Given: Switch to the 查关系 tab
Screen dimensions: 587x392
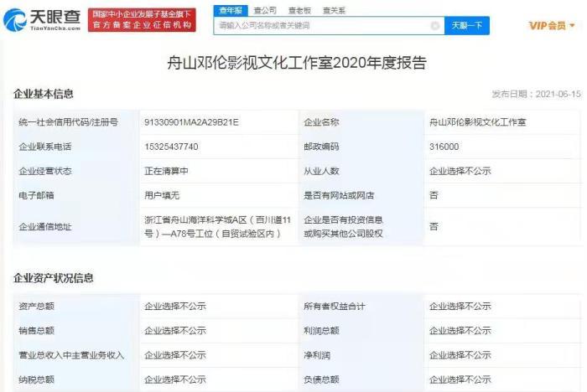Looking at the screenshot, I should click(333, 10).
